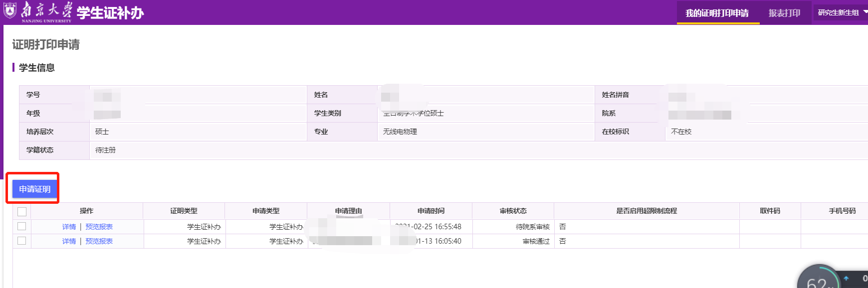Screen dimensions: 868x288
Task: Click the 取件码 column header
Action: [x=770, y=211]
